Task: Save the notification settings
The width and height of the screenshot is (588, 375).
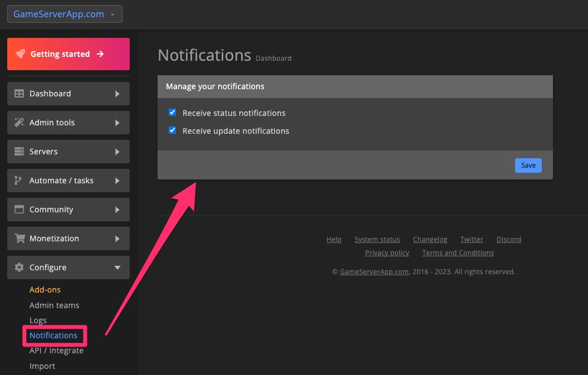Action: pyautogui.click(x=527, y=165)
